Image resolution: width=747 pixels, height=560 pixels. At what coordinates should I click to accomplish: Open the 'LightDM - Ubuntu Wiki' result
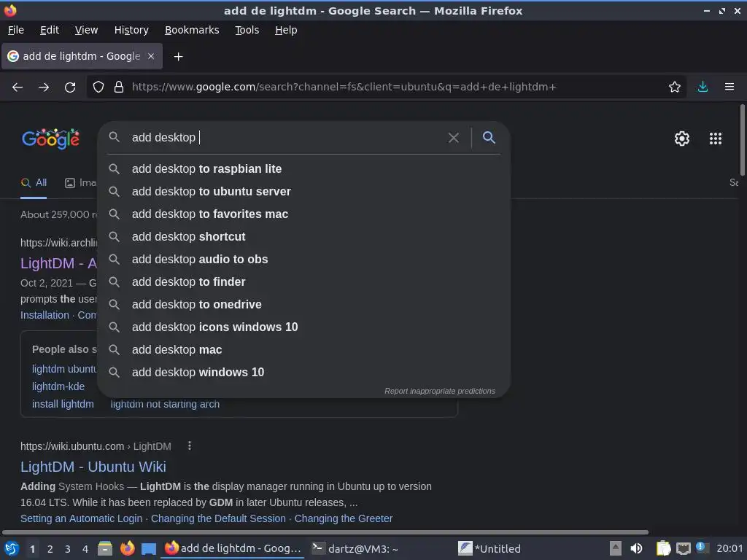coord(93,467)
